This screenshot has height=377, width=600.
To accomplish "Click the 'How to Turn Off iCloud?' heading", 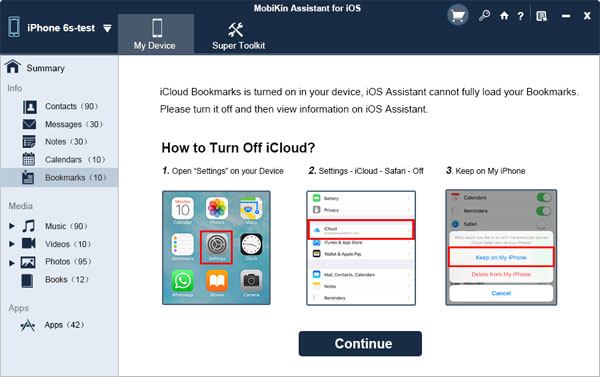I will (x=238, y=148).
